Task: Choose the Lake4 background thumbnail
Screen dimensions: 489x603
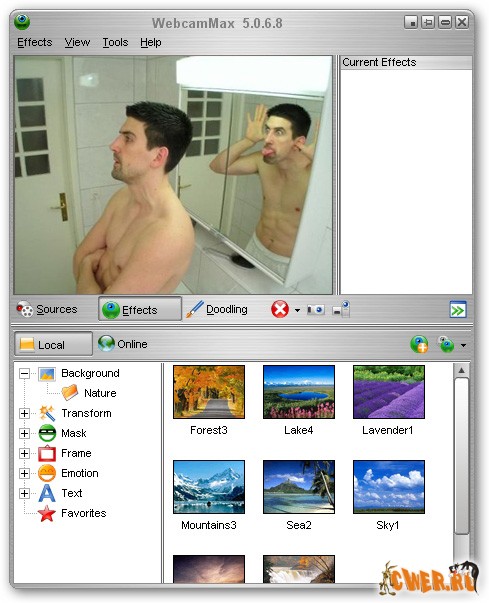Action: click(x=299, y=392)
